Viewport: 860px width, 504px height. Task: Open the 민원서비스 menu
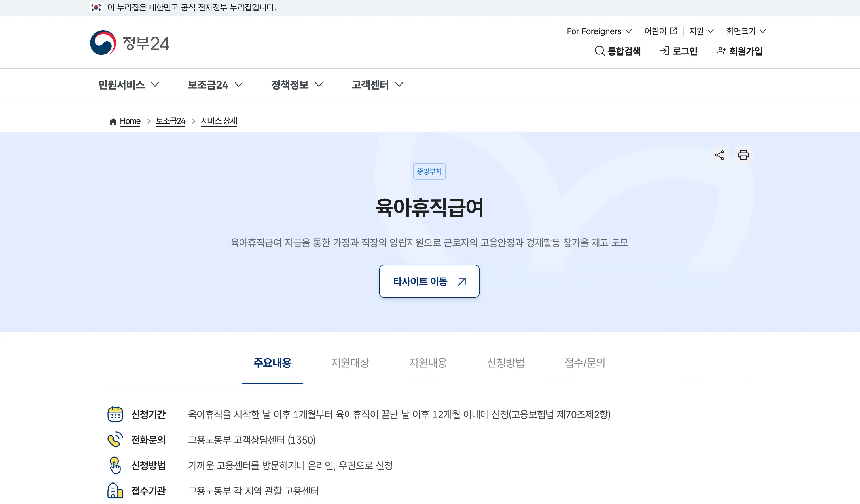pos(128,85)
